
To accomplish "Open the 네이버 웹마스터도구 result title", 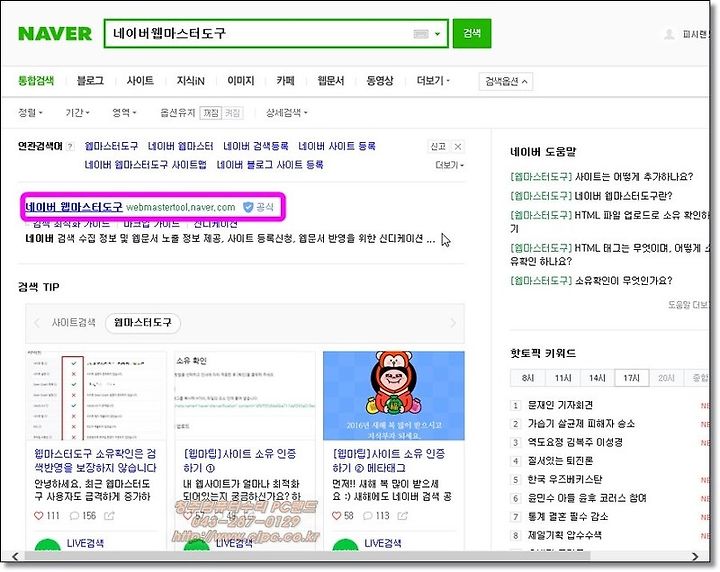I will click(74, 207).
